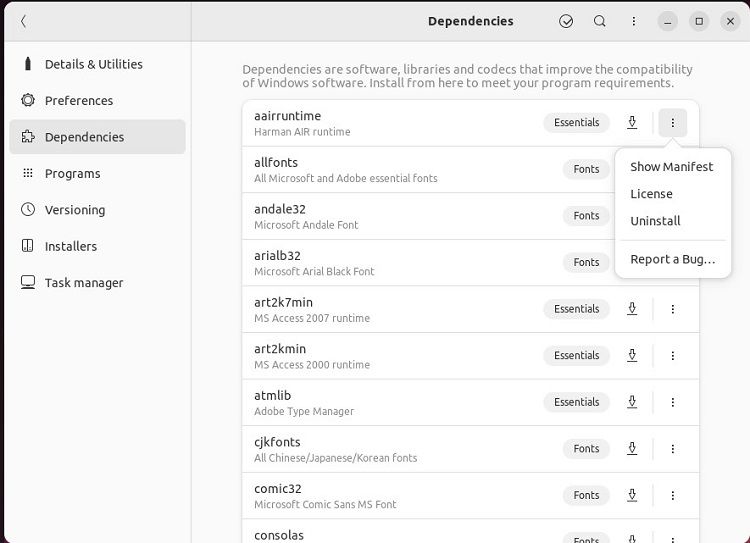Expand the three-dot menu for atmlib
Viewport: 750px width, 543px height.
tap(673, 402)
